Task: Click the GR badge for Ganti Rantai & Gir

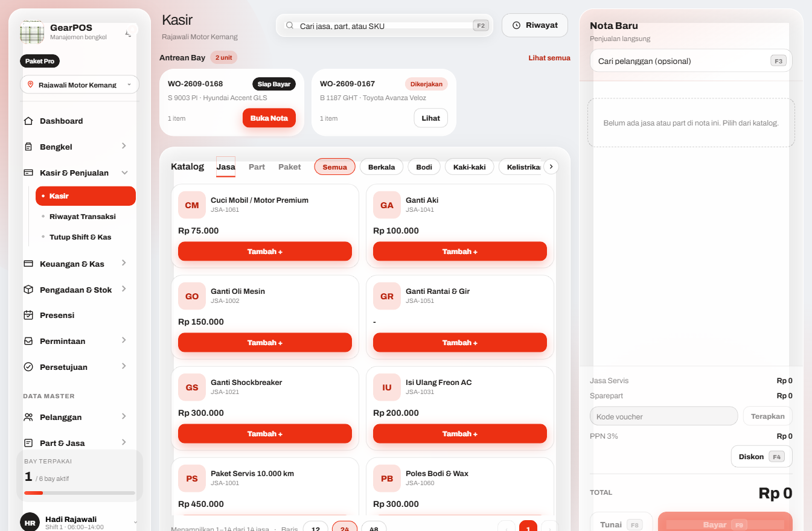Action: (387, 296)
